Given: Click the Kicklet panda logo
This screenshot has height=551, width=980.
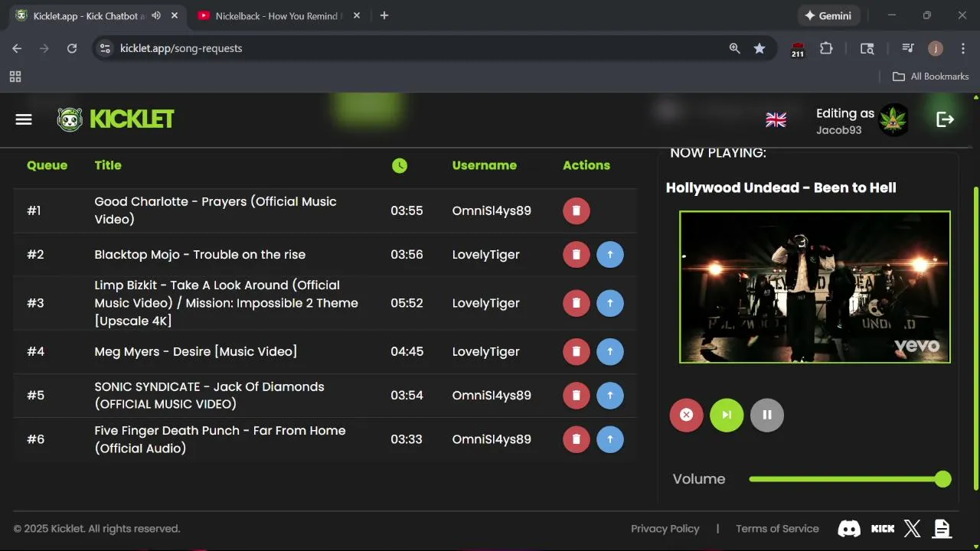Looking at the screenshot, I should (x=70, y=119).
